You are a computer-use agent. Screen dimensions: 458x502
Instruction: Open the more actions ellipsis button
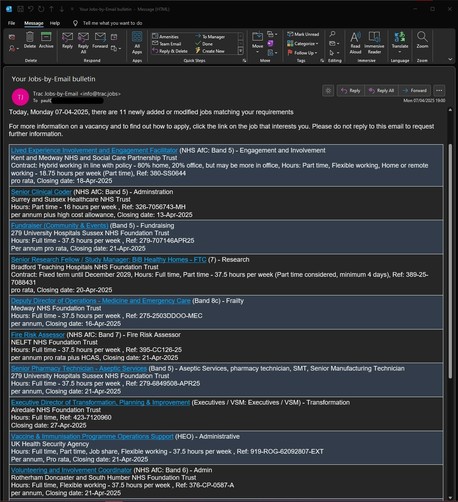[439, 91]
